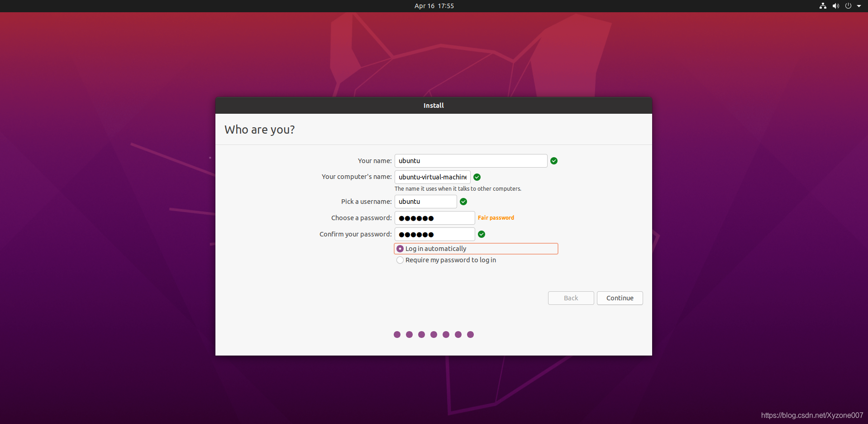Open the power icon in top bar
This screenshot has width=868, height=424.
coord(848,6)
